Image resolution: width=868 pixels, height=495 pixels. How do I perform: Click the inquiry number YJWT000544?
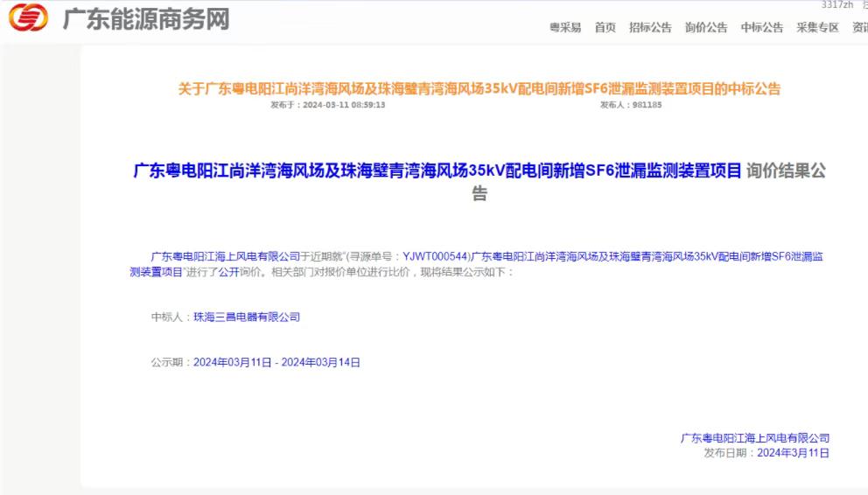point(436,256)
